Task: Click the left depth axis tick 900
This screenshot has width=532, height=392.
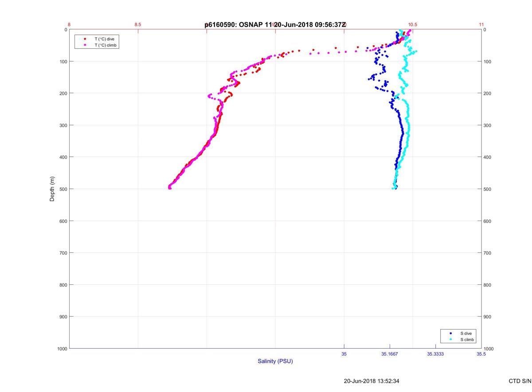Action: [63, 317]
